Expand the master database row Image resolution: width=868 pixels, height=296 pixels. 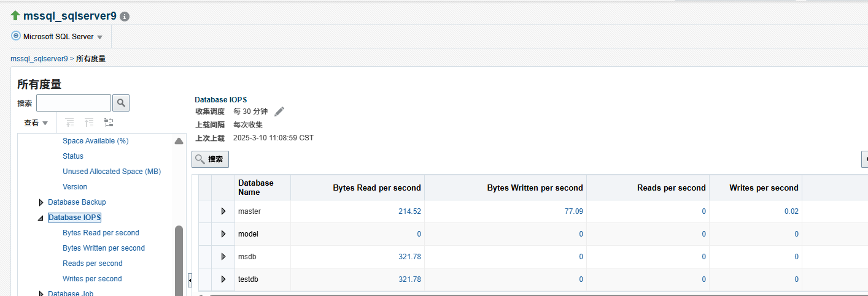point(223,211)
